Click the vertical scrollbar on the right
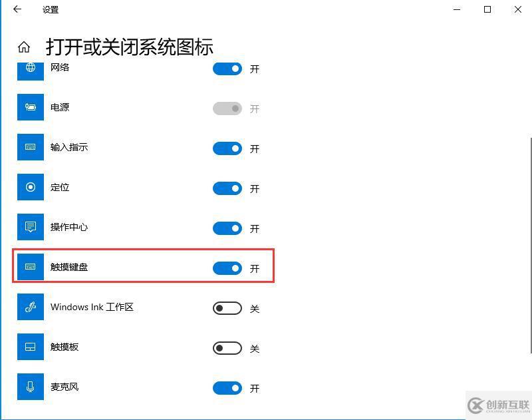Image resolution: width=532 pixels, height=420 pixels. [531, 245]
